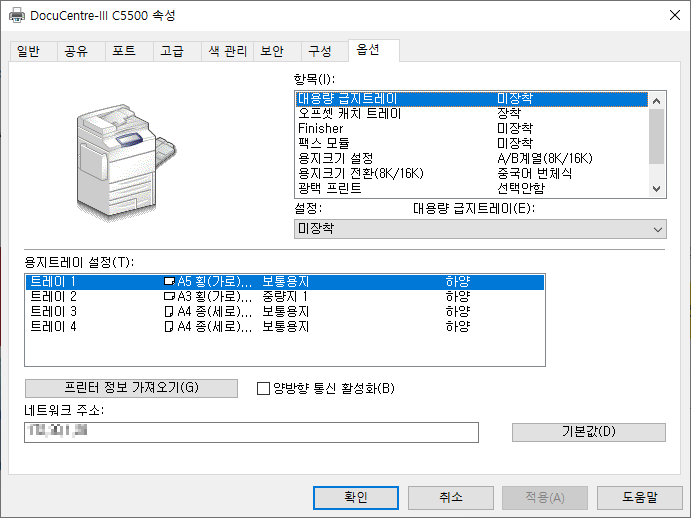Open help with the 도움말 button

point(639,498)
